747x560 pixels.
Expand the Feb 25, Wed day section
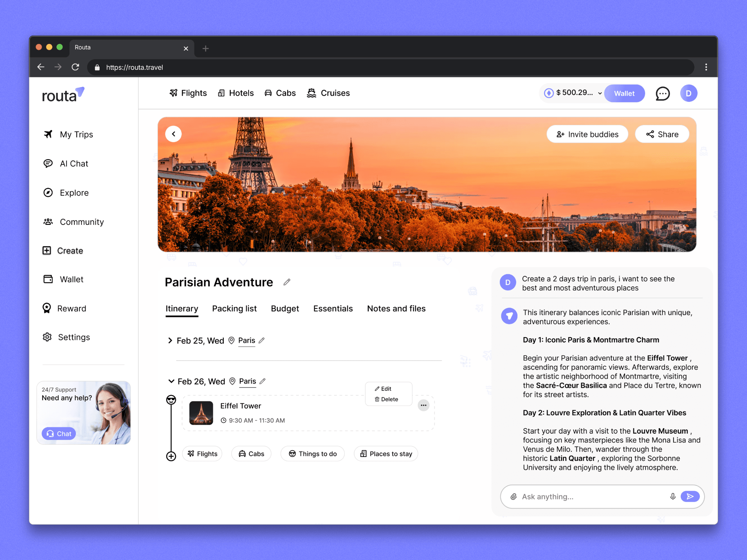pos(170,341)
